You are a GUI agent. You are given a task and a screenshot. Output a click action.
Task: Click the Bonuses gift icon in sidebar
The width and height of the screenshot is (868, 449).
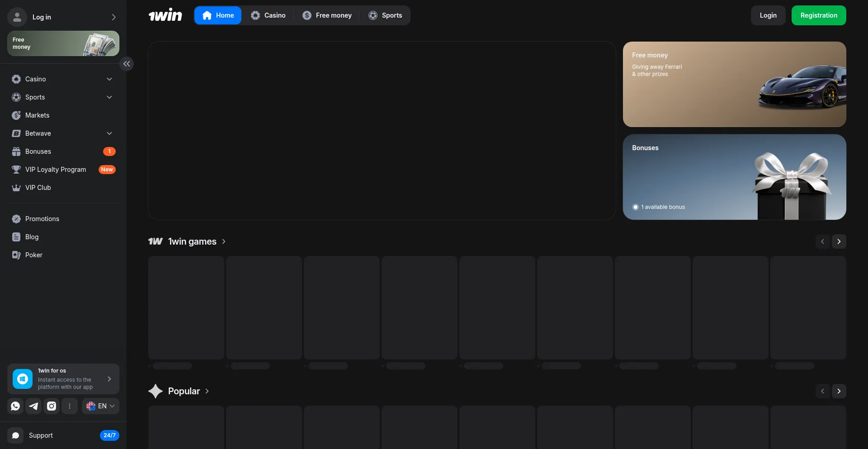click(x=16, y=151)
